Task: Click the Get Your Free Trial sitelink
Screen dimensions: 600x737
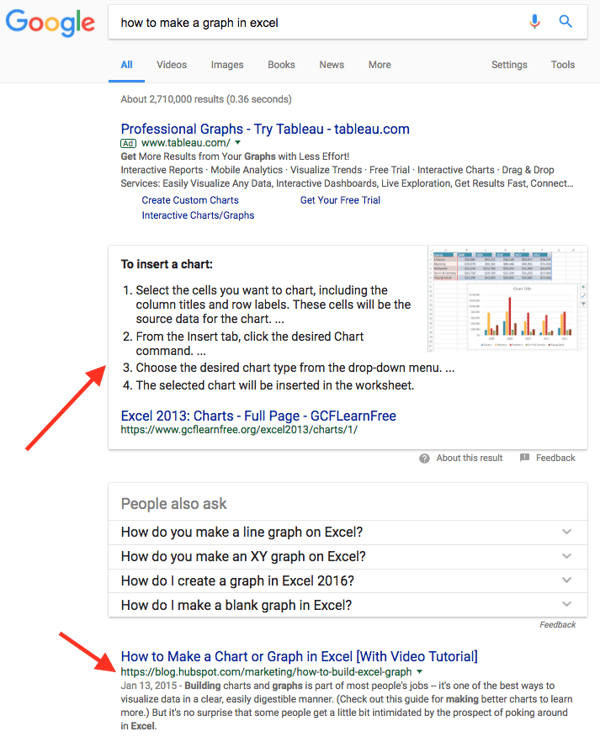Action: pos(340,200)
